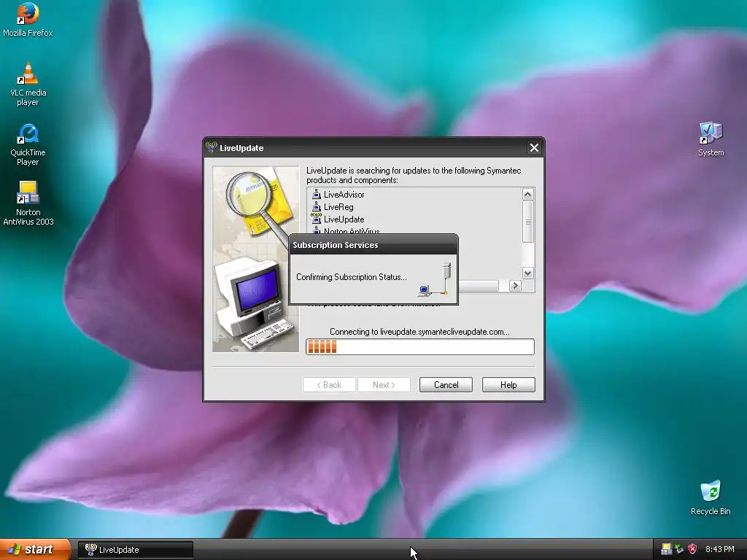The width and height of the screenshot is (747, 560).
Task: Click the red security shield tray icon
Action: pos(693,549)
